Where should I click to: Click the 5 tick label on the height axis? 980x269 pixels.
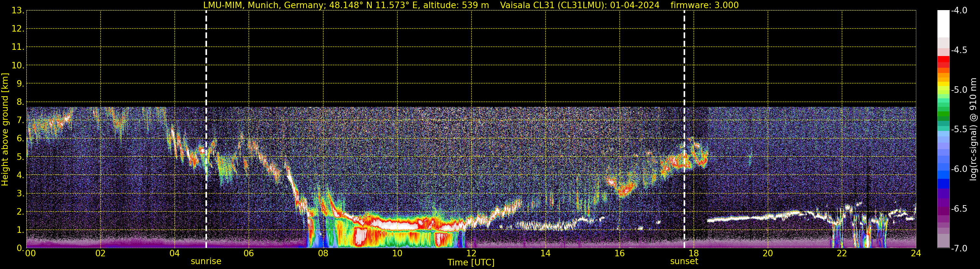tap(20, 157)
